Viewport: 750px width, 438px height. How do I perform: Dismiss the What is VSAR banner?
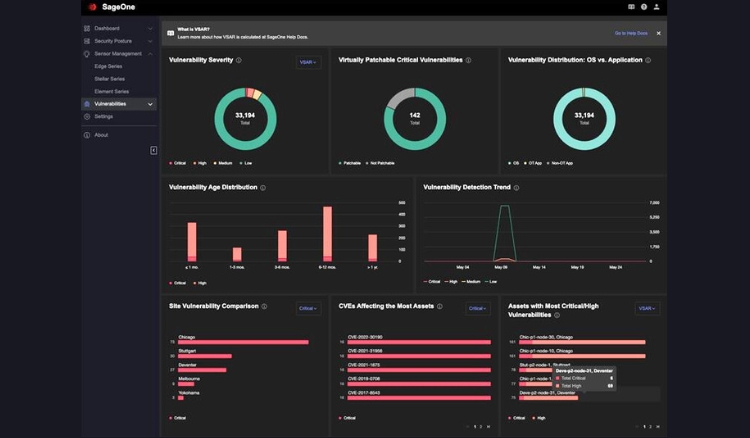658,33
